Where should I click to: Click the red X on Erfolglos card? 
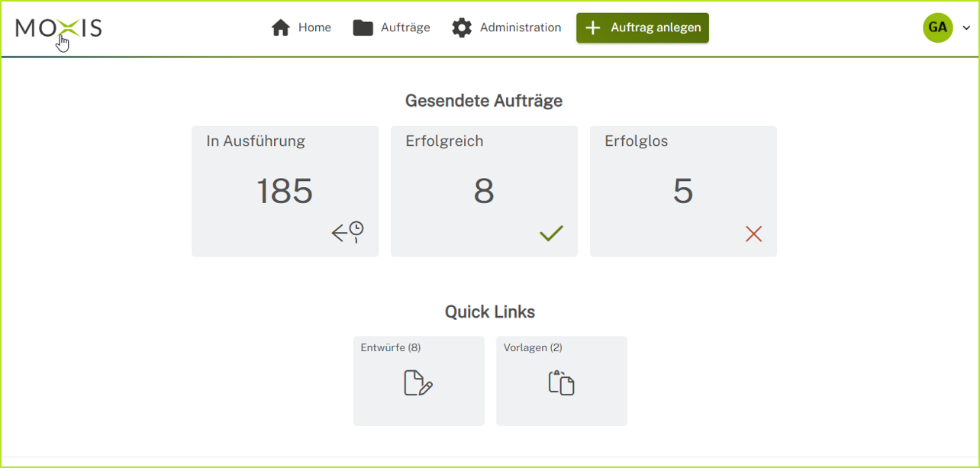[x=753, y=234]
